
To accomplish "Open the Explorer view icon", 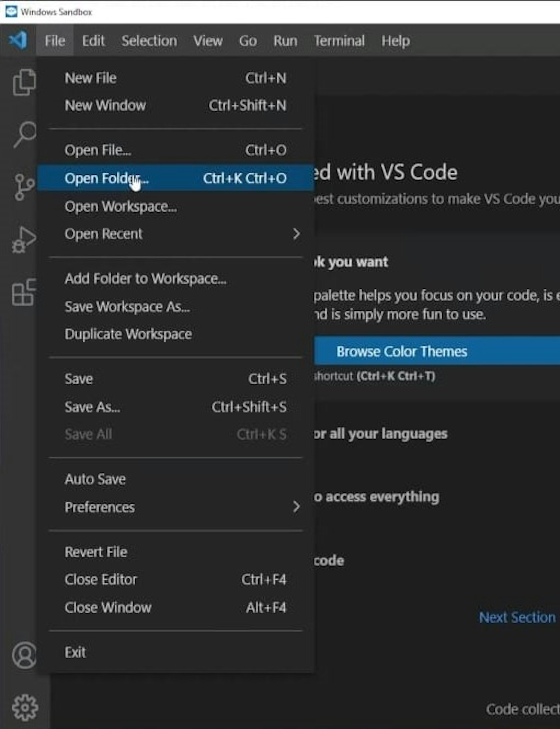I will (24, 82).
